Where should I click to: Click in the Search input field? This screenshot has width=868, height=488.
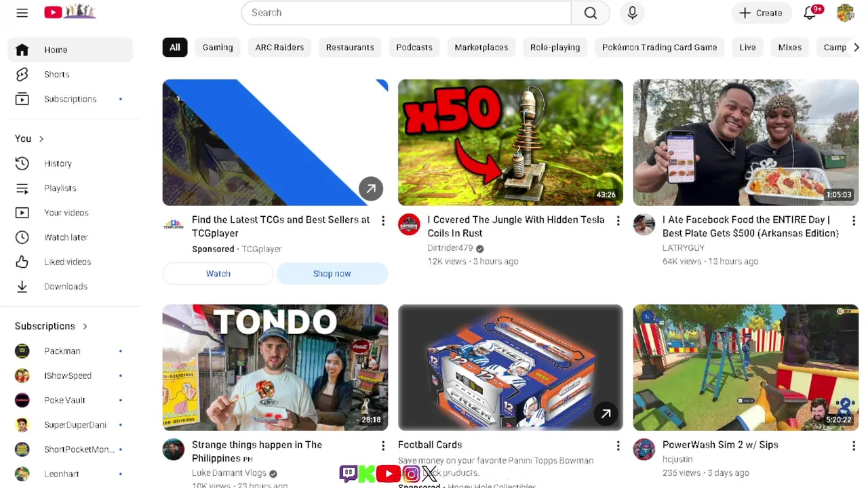[407, 13]
